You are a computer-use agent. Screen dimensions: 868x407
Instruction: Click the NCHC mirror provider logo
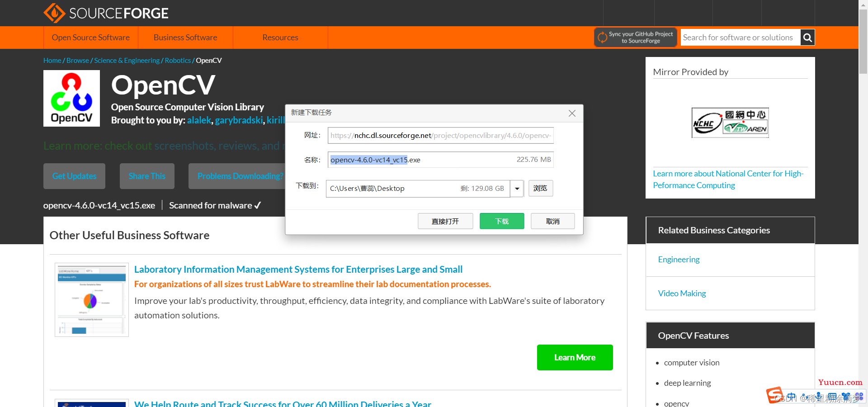[730, 123]
